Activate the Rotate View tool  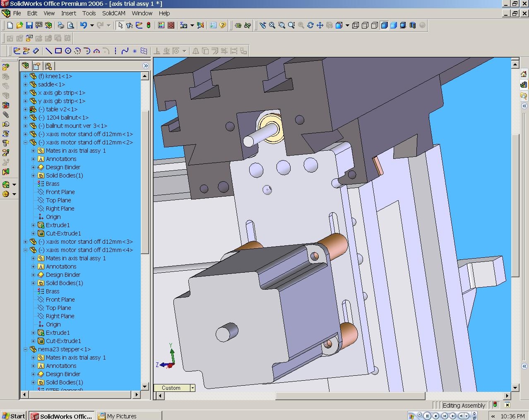(x=310, y=25)
